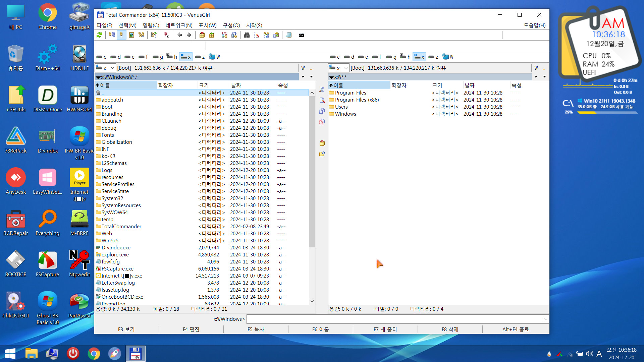The height and width of the screenshot is (362, 644).
Task: Select drive d in left panel drive bar
Action: (115, 57)
